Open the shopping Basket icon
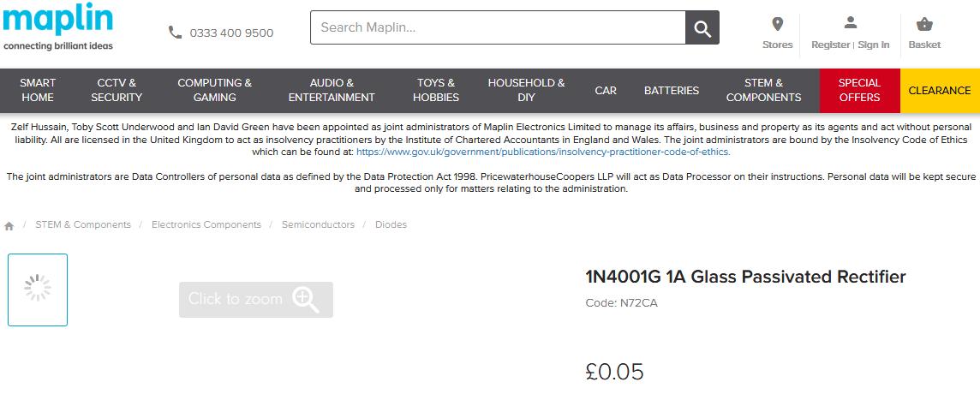 [924, 24]
